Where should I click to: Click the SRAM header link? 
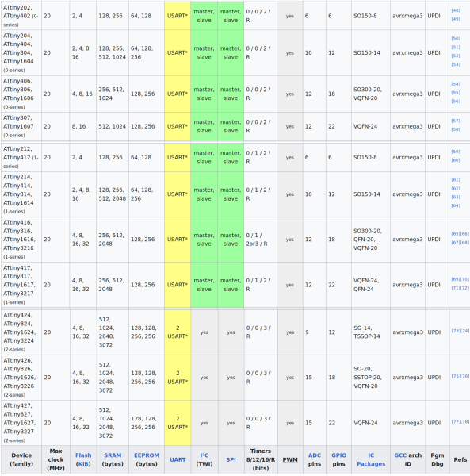[113, 455]
